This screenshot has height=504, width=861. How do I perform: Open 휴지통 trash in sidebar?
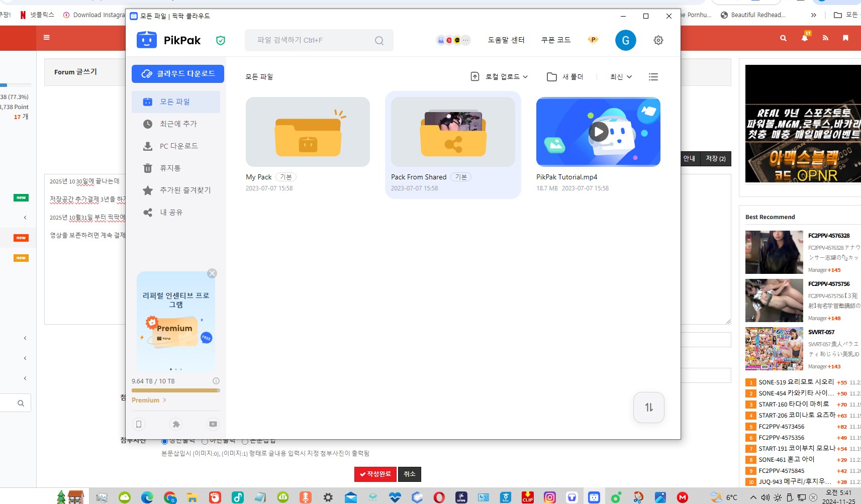176,168
